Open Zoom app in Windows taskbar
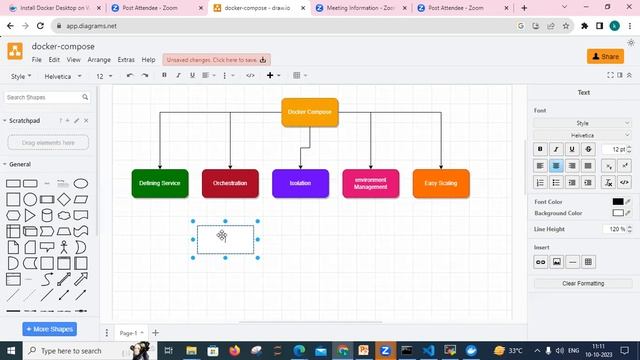The image size is (640, 360). point(385,350)
